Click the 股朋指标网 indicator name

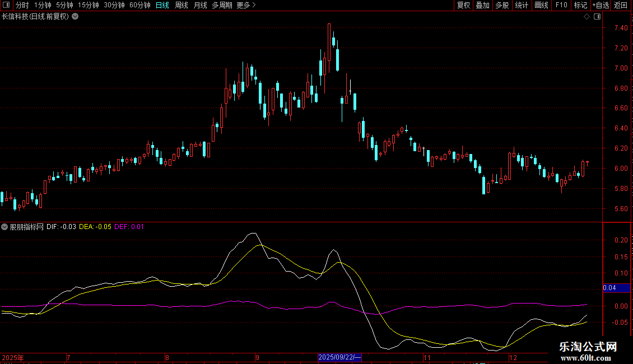[27, 227]
